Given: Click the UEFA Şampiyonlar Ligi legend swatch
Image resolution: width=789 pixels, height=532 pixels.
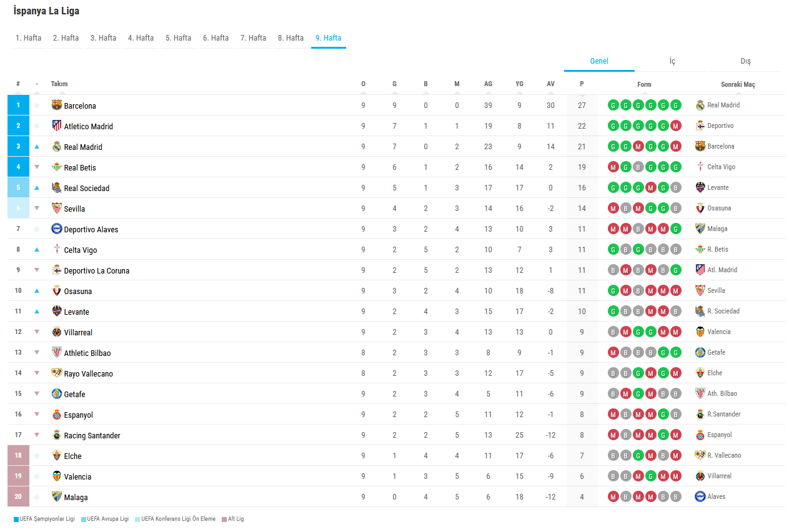Looking at the screenshot, I should pyautogui.click(x=16, y=519).
